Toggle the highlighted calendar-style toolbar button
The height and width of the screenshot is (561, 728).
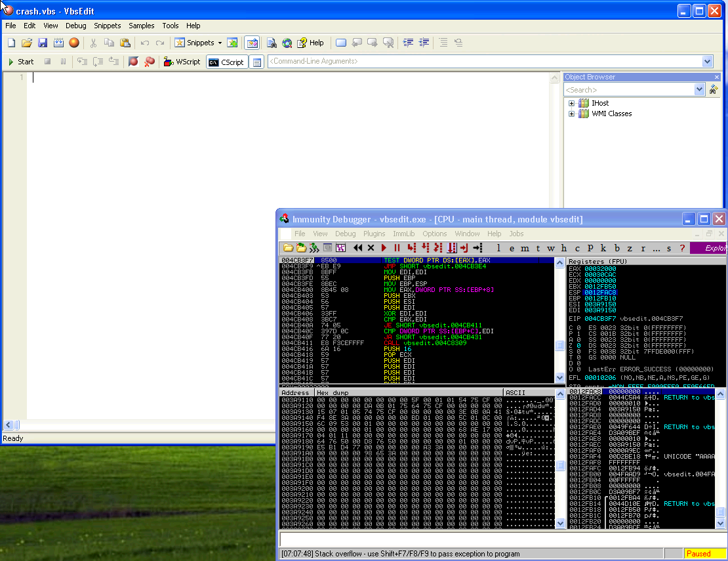(x=252, y=43)
